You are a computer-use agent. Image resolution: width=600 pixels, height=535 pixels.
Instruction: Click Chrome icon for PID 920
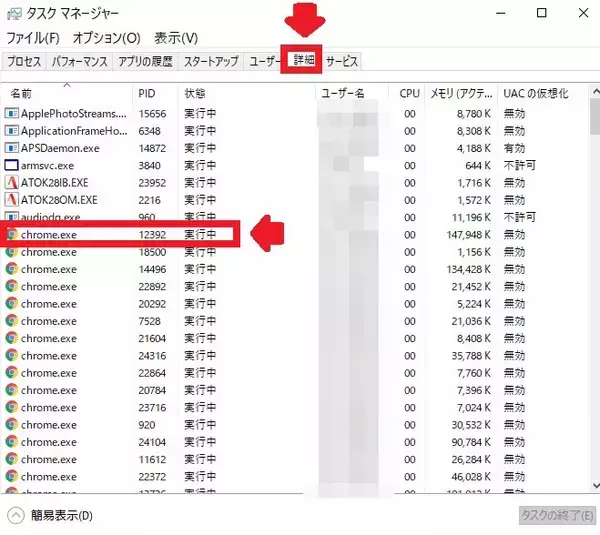click(x=11, y=425)
